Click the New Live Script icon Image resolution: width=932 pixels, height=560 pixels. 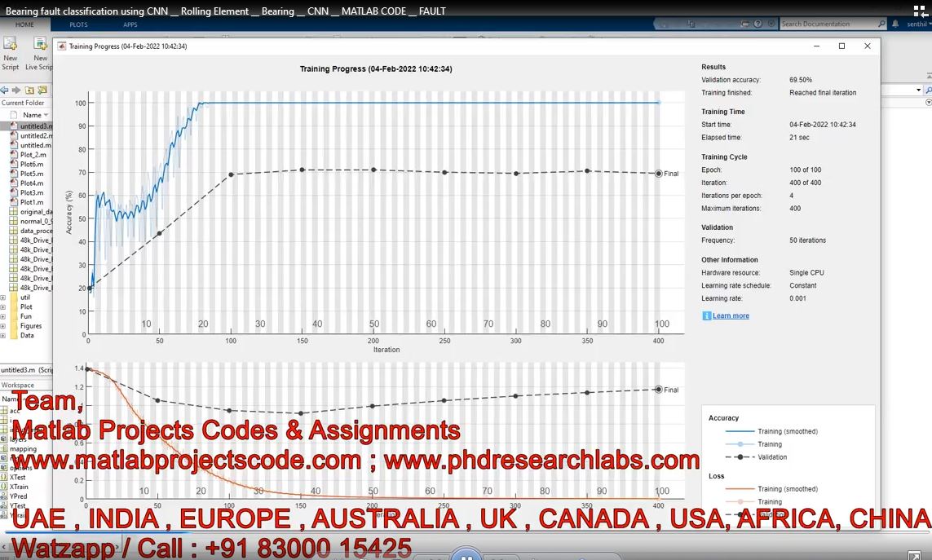coord(40,46)
